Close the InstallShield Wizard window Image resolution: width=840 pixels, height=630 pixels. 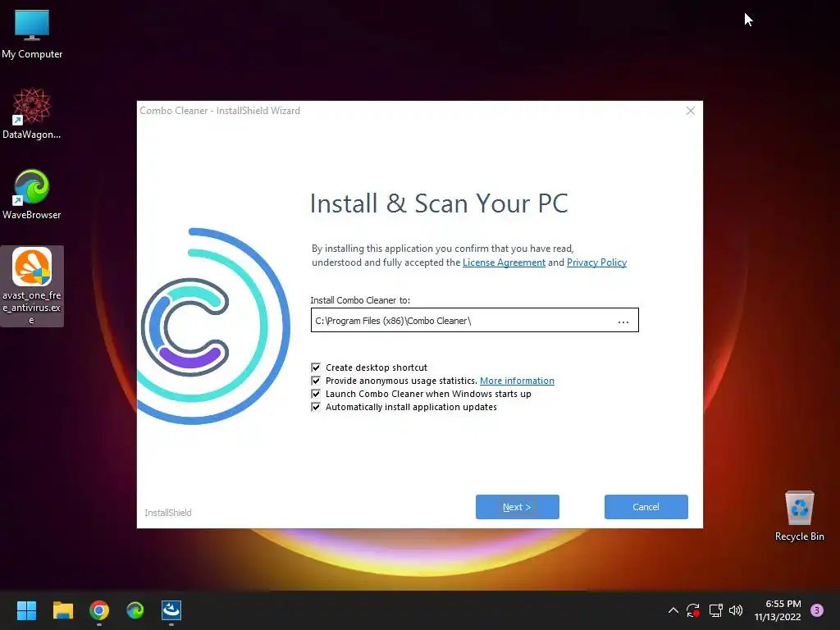[691, 111]
